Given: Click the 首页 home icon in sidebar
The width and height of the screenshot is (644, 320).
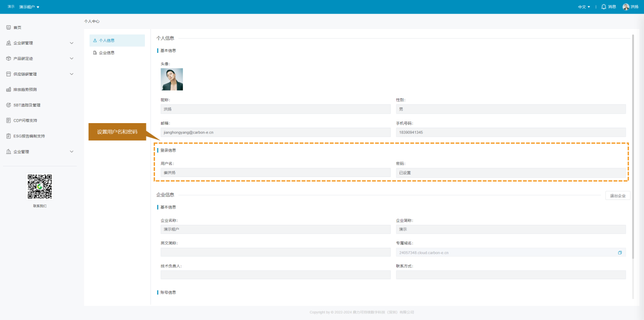Looking at the screenshot, I should 9,27.
